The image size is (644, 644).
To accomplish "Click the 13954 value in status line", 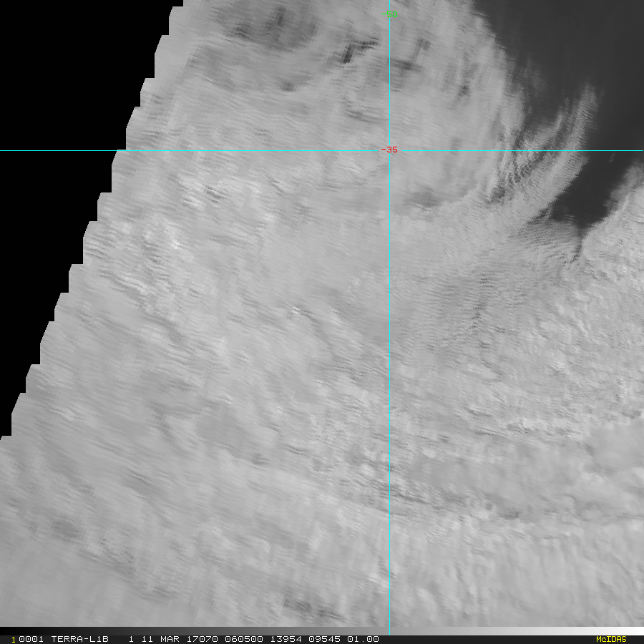I will pyautogui.click(x=286, y=639).
